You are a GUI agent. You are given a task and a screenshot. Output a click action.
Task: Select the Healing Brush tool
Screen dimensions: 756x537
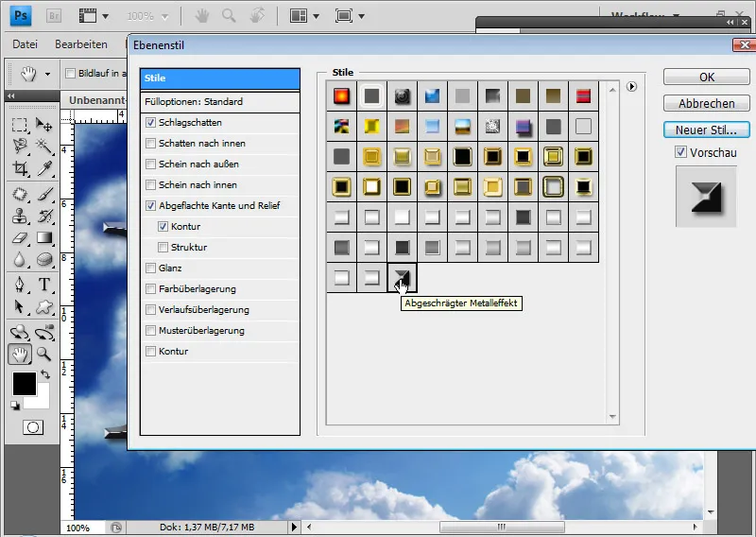(19, 195)
